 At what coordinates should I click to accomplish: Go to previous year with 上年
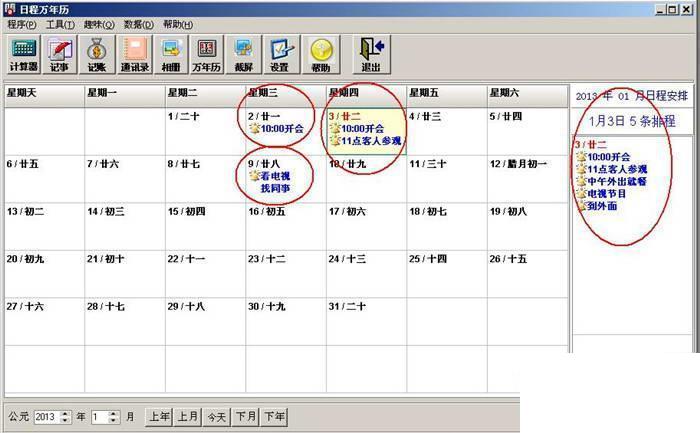tap(159, 417)
